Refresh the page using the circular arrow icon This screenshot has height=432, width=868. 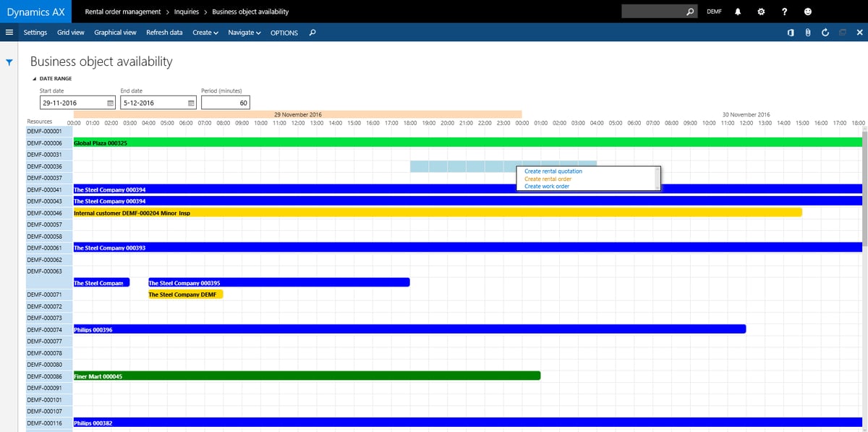[825, 32]
